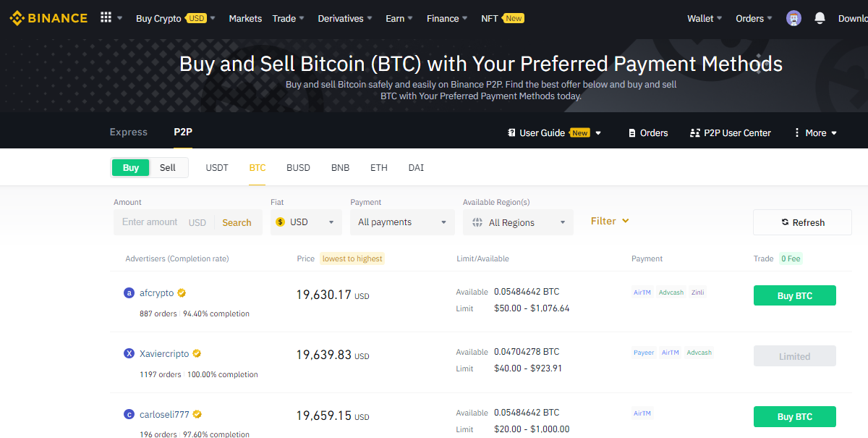Click the globe icon in Regions selector
The width and height of the screenshot is (868, 438).
[477, 223]
